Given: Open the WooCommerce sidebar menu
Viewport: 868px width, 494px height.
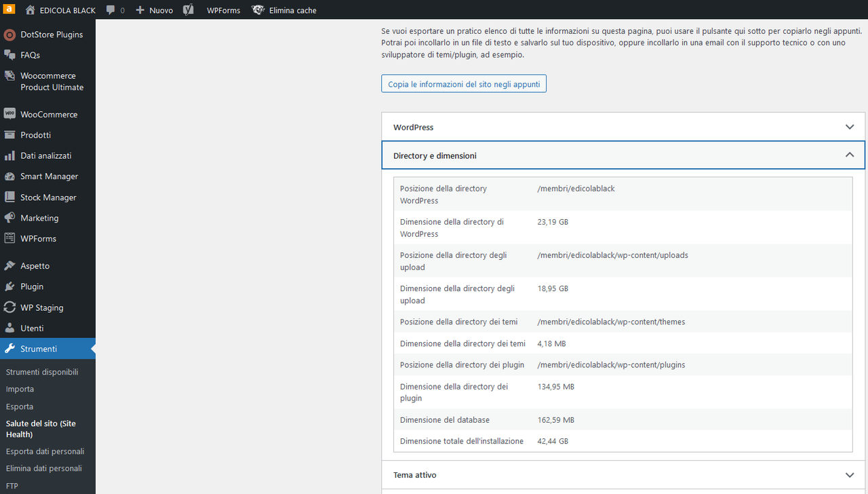Looking at the screenshot, I should pos(47,114).
